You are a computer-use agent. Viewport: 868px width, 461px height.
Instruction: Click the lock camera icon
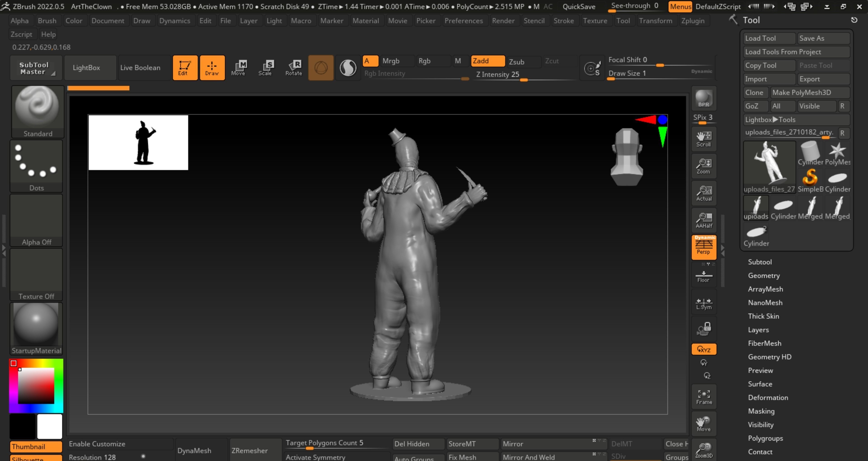point(704,329)
